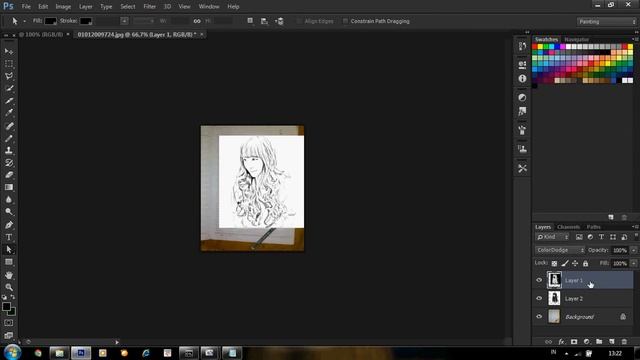Select the Blur tool
Screen dimensions: 640x360
[9, 200]
